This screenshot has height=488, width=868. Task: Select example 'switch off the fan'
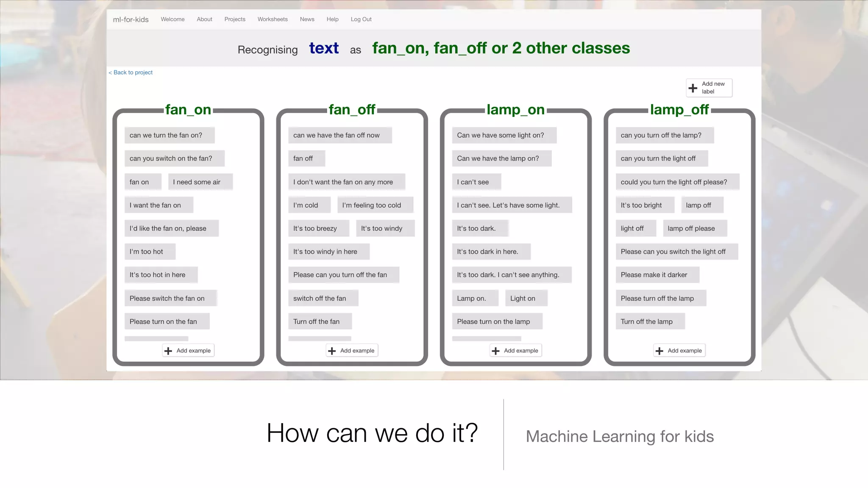tap(323, 298)
